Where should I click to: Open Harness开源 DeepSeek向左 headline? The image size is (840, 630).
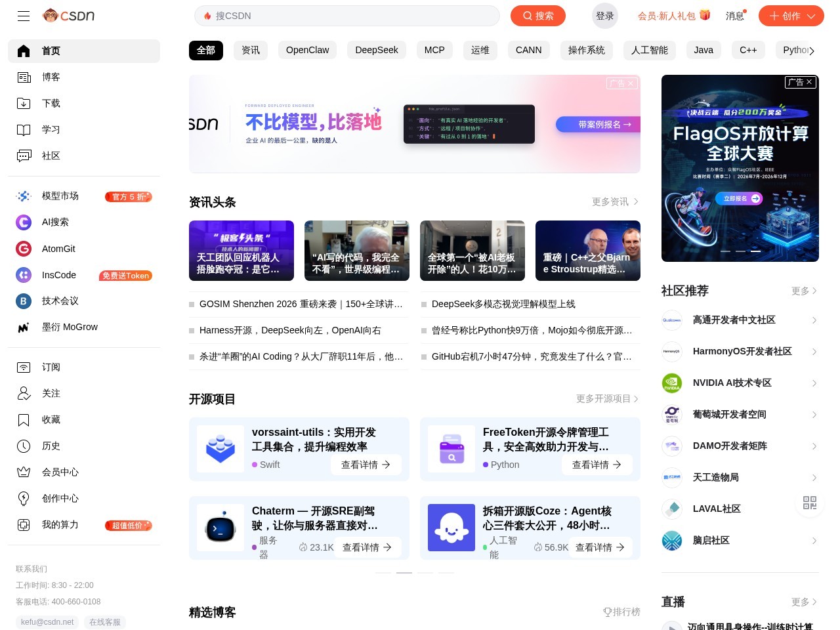pyautogui.click(x=290, y=330)
